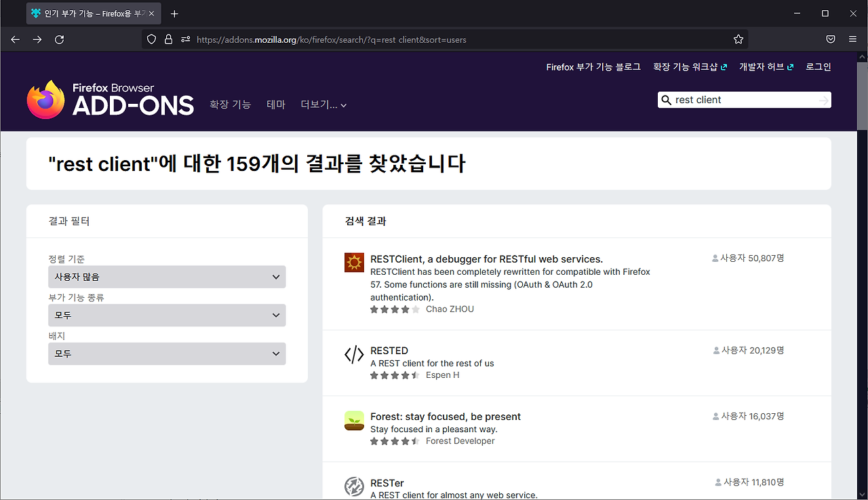Click the external link icon beside 개발자 허브
This screenshot has height=500, width=868.
[x=790, y=67]
